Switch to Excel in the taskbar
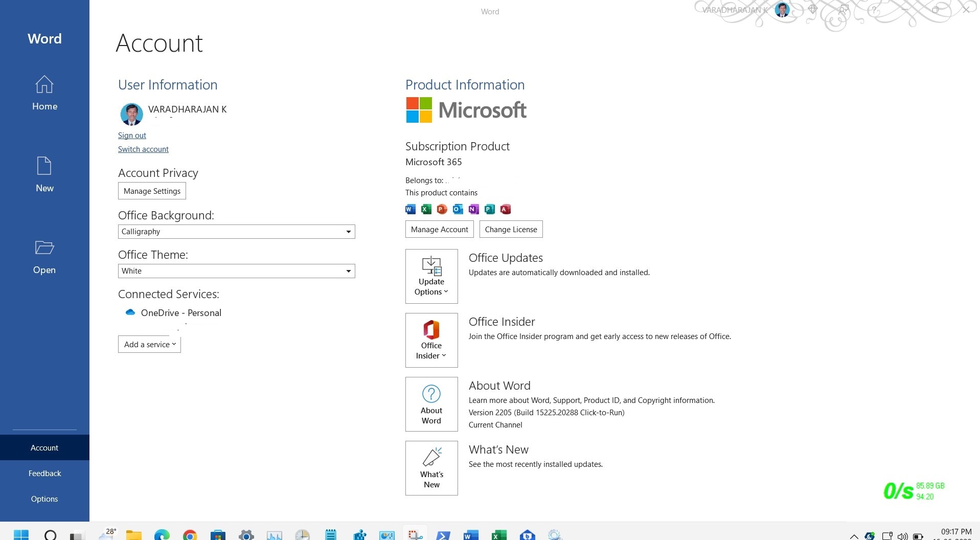The width and height of the screenshot is (980, 540). coord(499,535)
